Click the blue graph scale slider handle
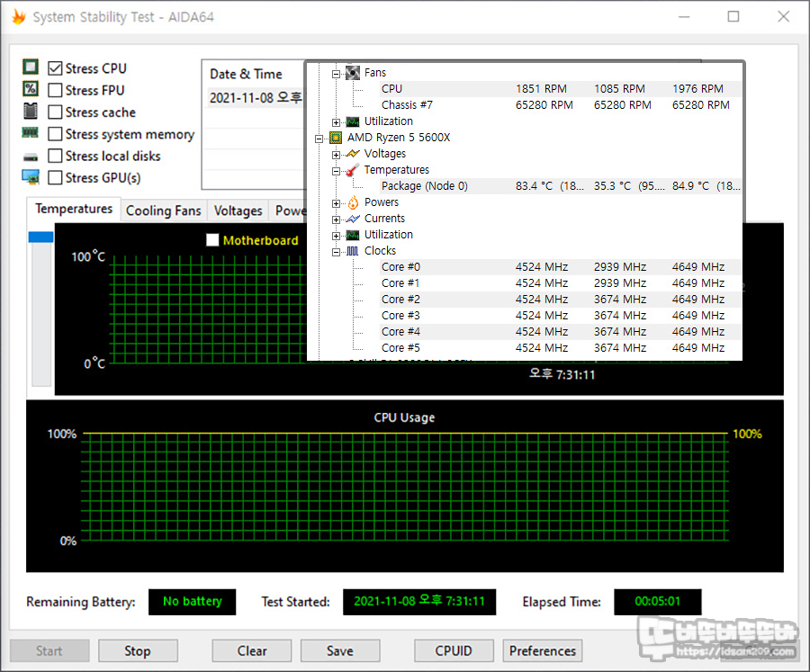810x672 pixels. pos(40,237)
